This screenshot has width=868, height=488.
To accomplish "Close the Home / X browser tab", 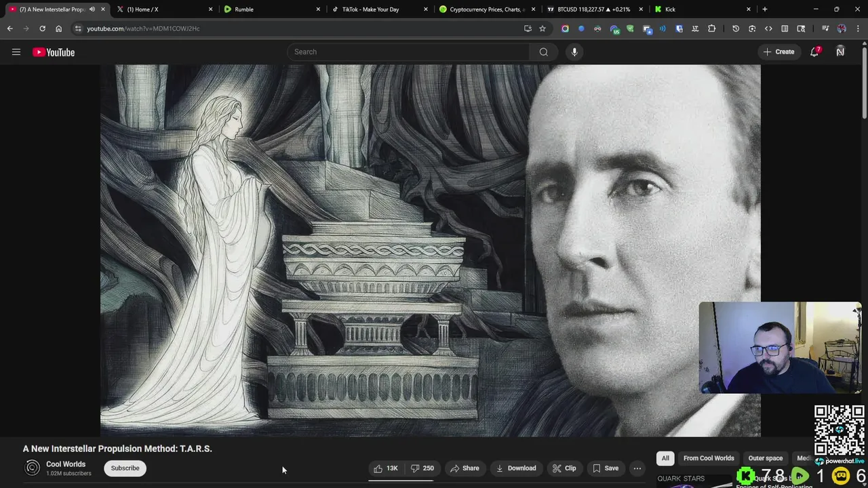I will click(210, 9).
